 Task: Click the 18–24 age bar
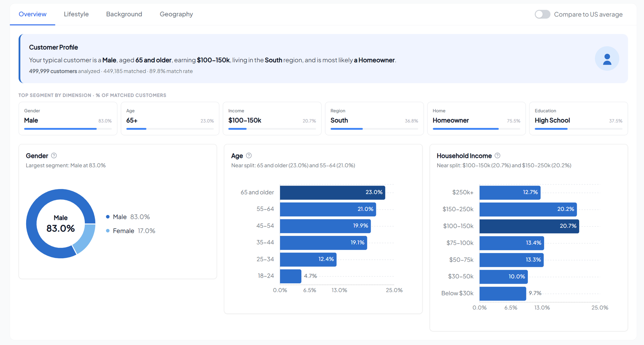pos(291,276)
